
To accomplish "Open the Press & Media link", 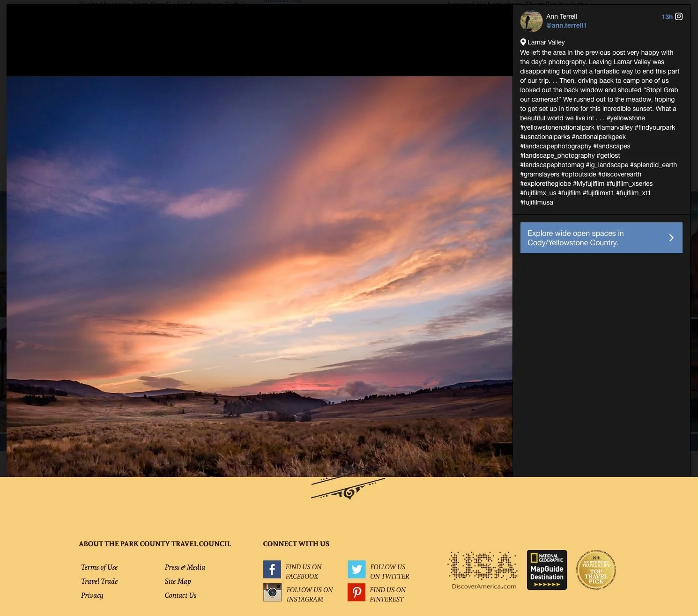I will pos(185,567).
